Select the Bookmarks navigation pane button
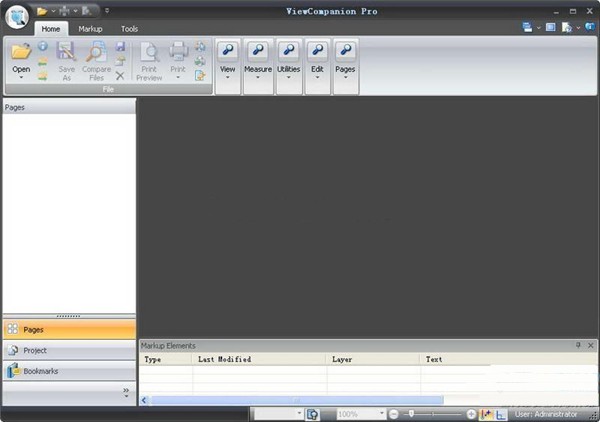 69,371
